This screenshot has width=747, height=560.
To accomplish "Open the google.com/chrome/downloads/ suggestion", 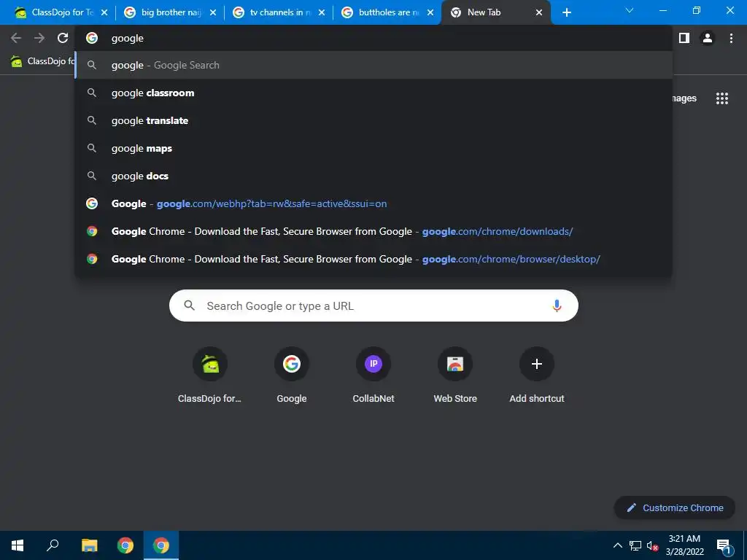I will click(x=373, y=231).
